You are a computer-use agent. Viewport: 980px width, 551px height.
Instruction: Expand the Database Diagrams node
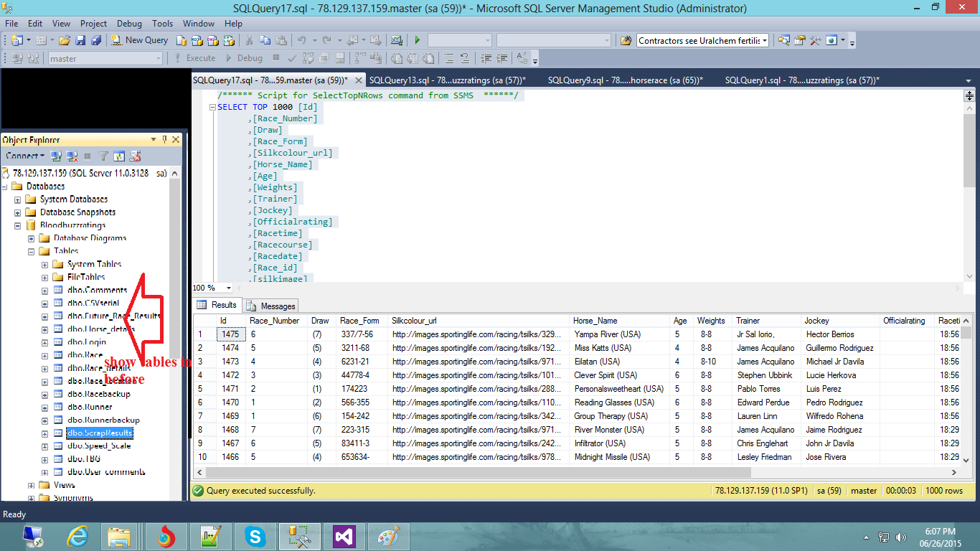pos(32,238)
